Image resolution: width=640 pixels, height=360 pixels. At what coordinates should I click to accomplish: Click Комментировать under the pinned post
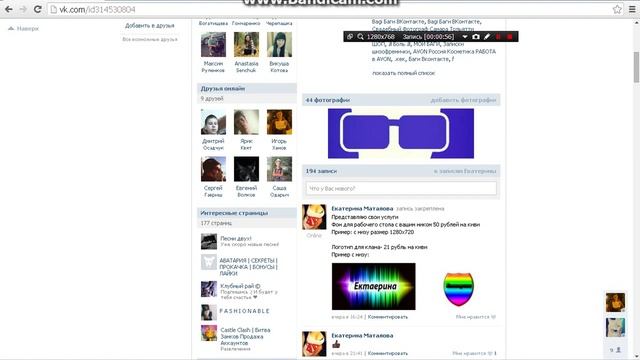coord(388,317)
